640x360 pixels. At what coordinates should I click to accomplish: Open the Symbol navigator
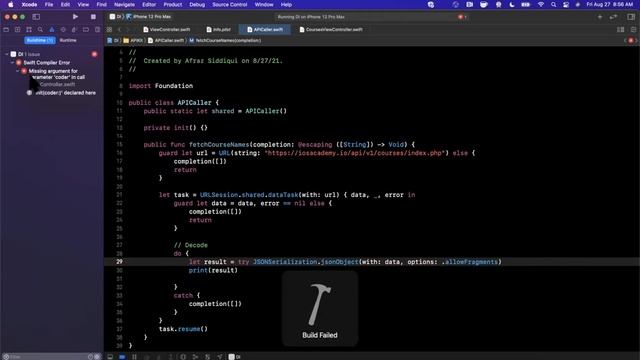click(x=29, y=29)
